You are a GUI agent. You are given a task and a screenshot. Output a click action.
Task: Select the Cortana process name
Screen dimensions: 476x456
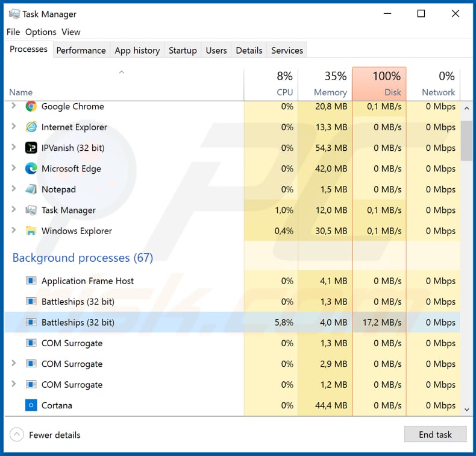tap(57, 405)
